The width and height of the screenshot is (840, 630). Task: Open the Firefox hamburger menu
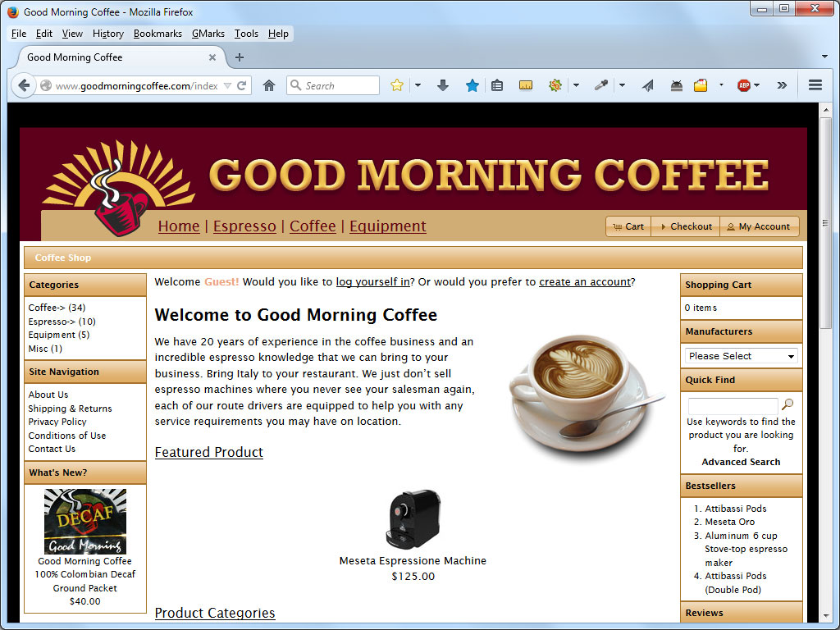click(815, 85)
